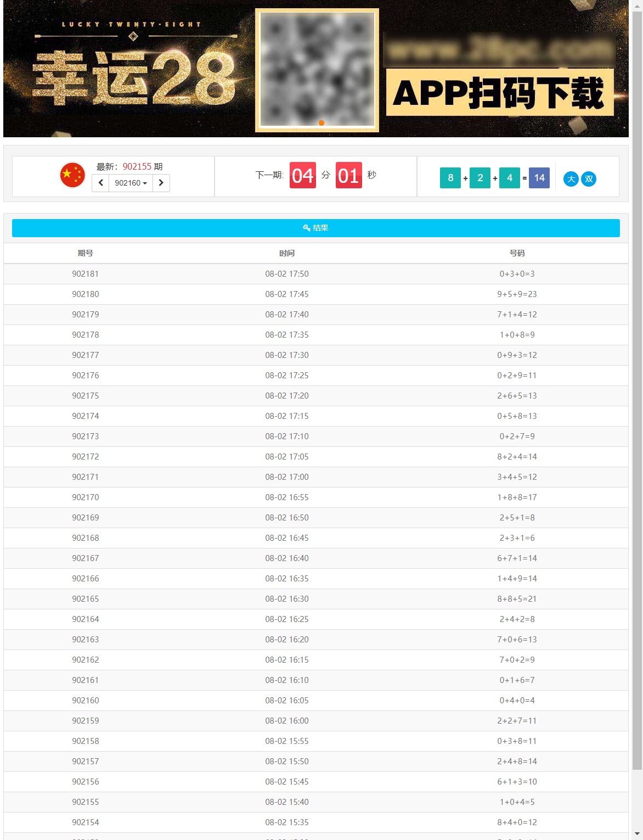Click time cell 08-02 16:55

(287, 497)
